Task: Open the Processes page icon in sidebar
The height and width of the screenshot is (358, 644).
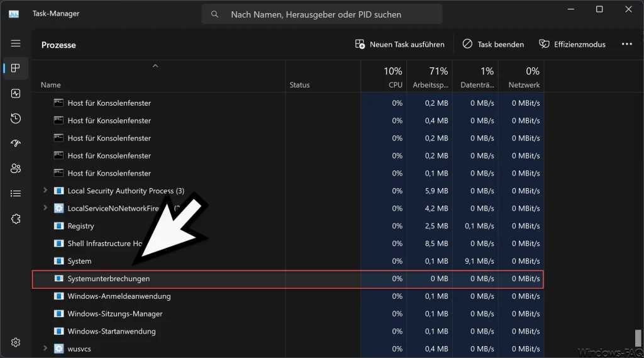Action: [x=16, y=68]
